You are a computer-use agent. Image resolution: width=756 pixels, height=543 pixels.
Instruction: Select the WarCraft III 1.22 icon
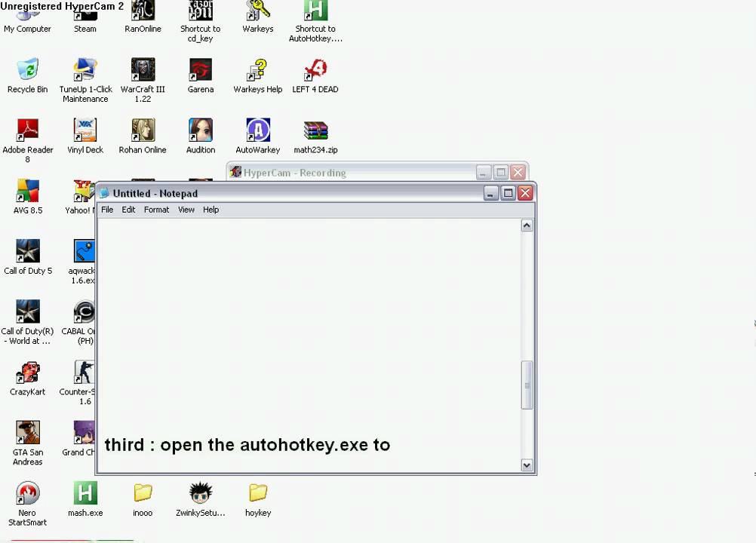click(x=143, y=81)
